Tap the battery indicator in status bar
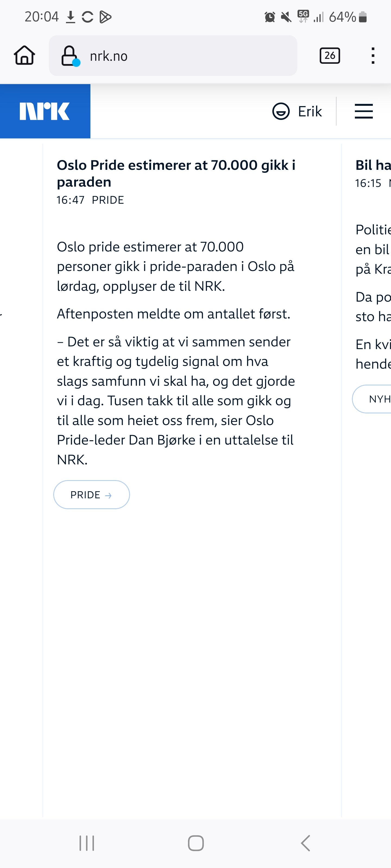The width and height of the screenshot is (391, 868). [363, 17]
